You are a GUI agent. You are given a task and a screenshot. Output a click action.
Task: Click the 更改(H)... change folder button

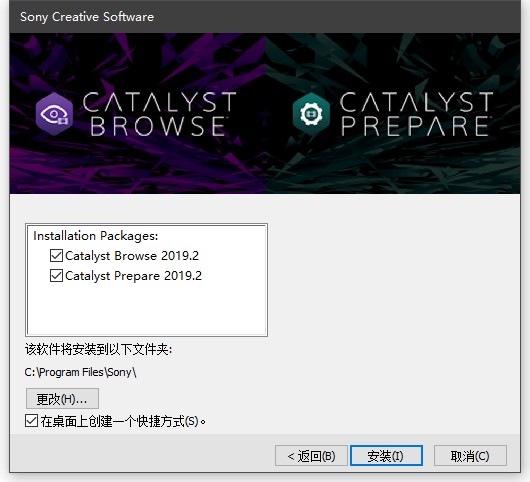(x=62, y=399)
